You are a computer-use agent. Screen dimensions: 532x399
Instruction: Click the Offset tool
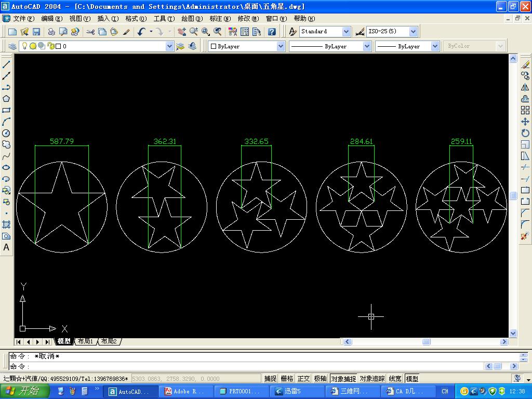(525, 99)
